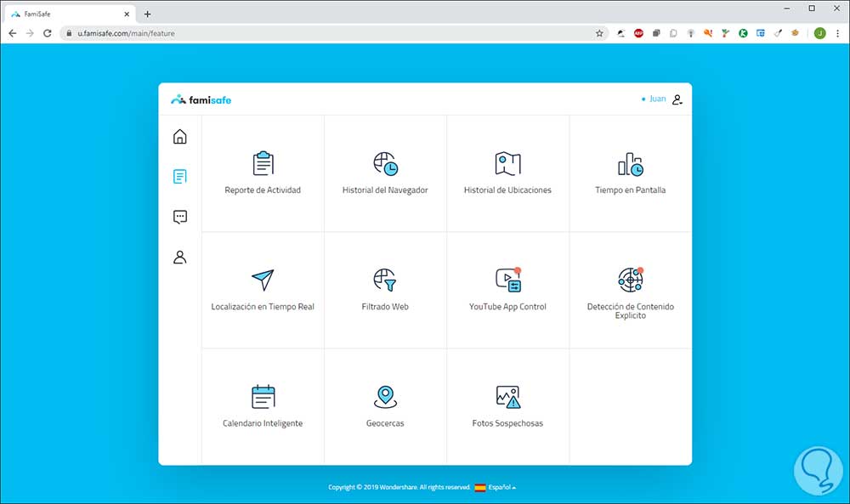Select the features list sidebar icon
The image size is (850, 504).
pos(180,176)
